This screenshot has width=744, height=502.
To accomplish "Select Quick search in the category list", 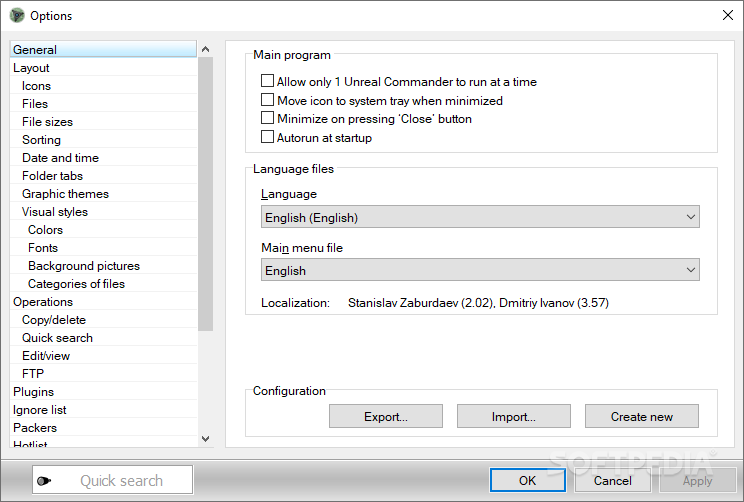I will pyautogui.click(x=103, y=338).
